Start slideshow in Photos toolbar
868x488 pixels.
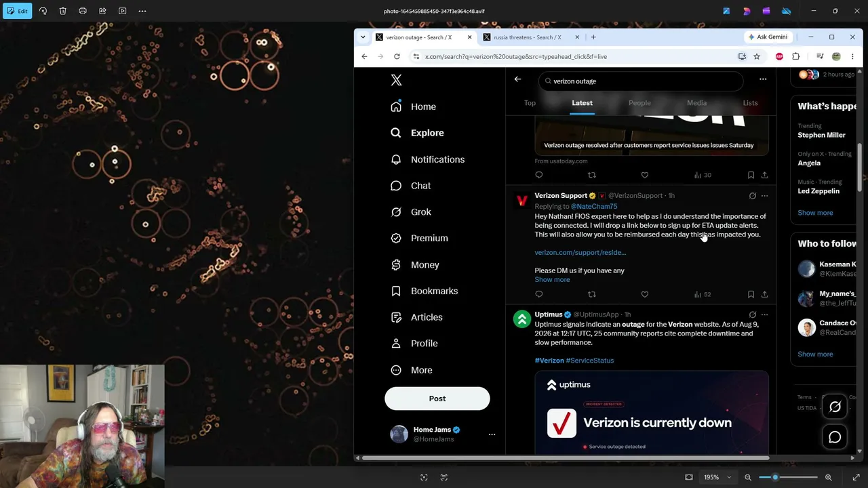(x=122, y=11)
